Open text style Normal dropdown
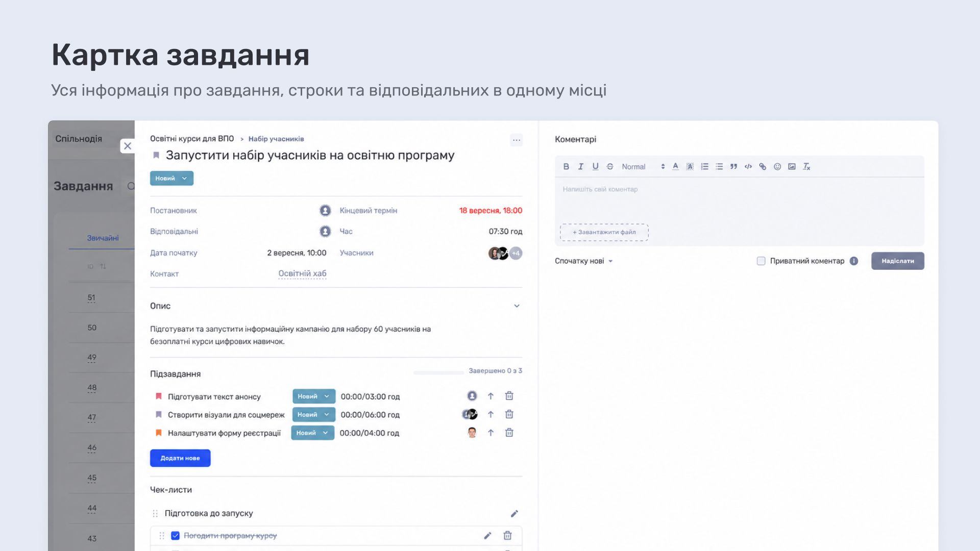 point(643,166)
